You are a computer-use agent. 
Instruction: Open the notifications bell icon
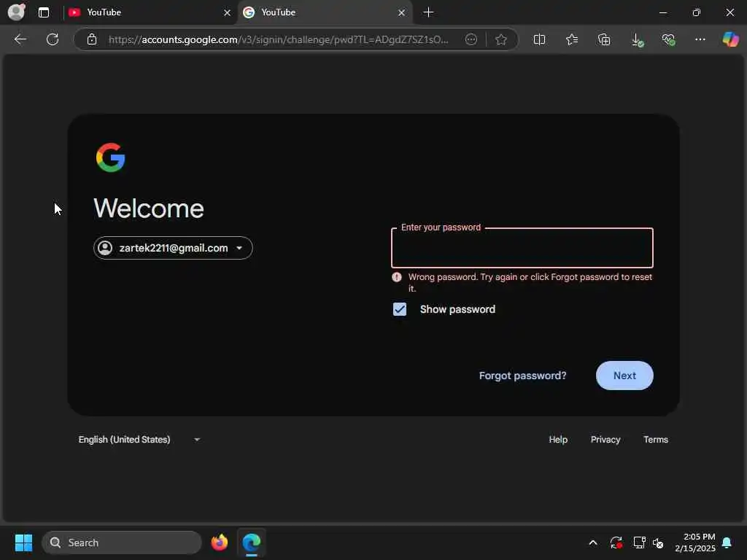tap(727, 542)
